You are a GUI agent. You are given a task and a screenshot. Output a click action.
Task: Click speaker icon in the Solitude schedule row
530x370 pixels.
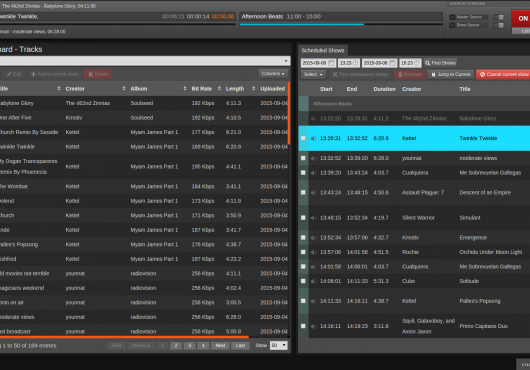tap(313, 281)
